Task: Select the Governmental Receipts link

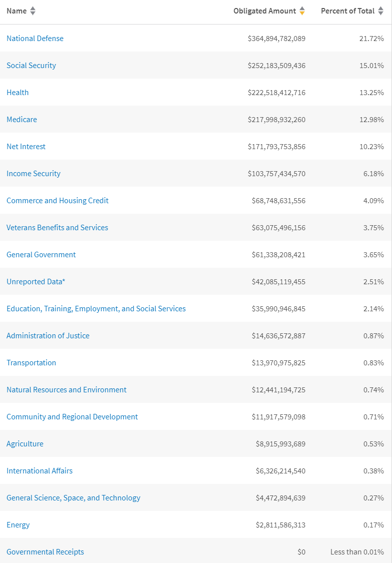Action: [x=45, y=552]
